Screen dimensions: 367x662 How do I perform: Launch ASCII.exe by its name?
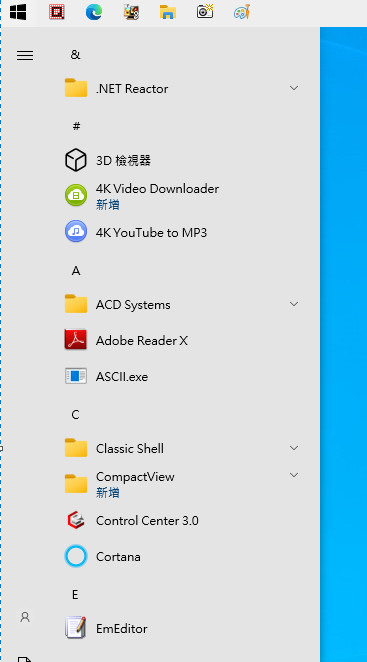pyautogui.click(x=122, y=377)
